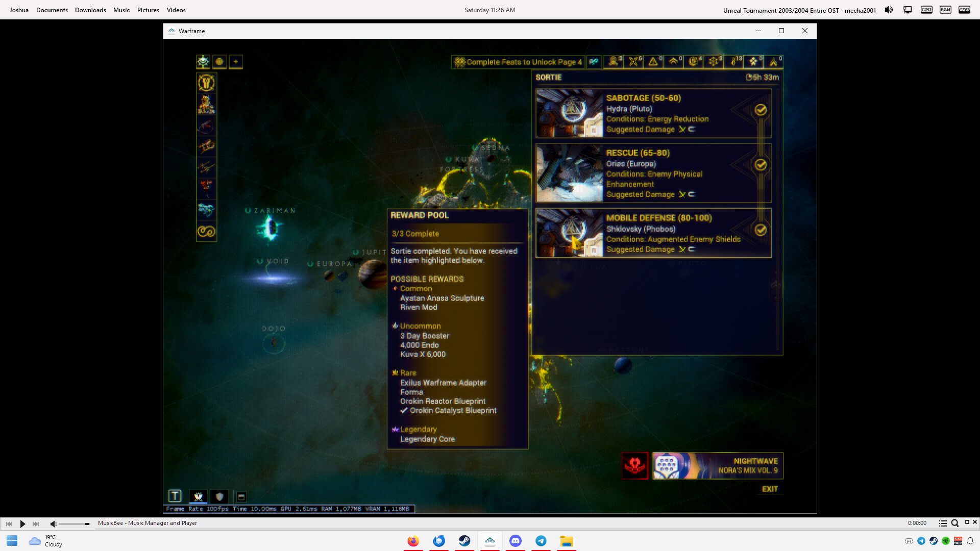The image size is (980, 551).
Task: Click the Rescue mission completed checkmark
Action: (761, 165)
